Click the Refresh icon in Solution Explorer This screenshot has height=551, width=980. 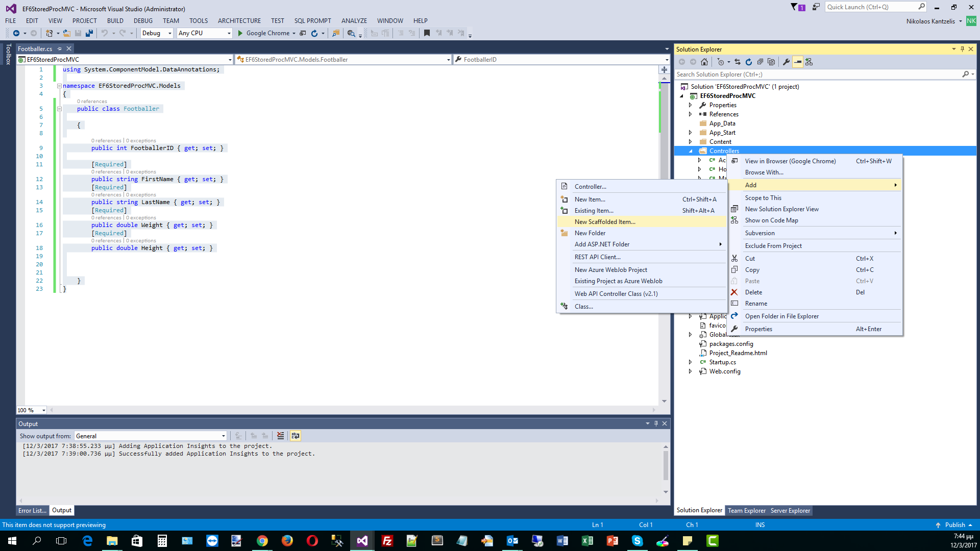point(749,62)
